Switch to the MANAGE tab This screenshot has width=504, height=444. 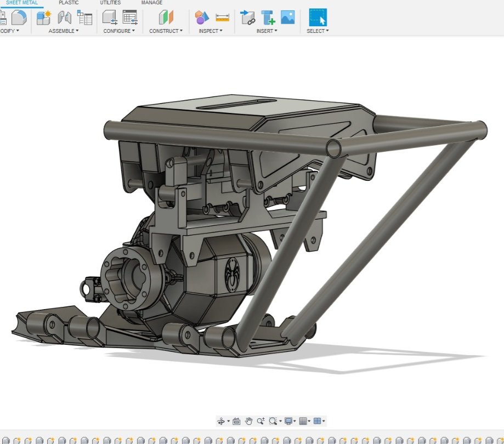(x=152, y=3)
